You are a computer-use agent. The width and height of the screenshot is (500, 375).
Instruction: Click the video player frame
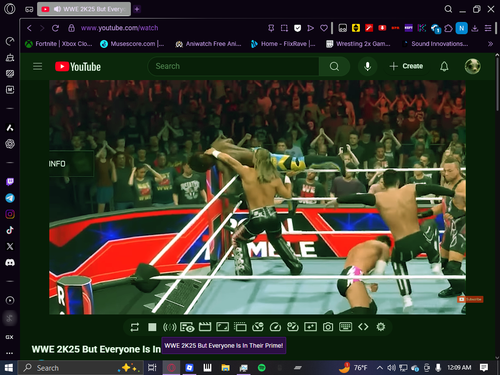click(257, 197)
